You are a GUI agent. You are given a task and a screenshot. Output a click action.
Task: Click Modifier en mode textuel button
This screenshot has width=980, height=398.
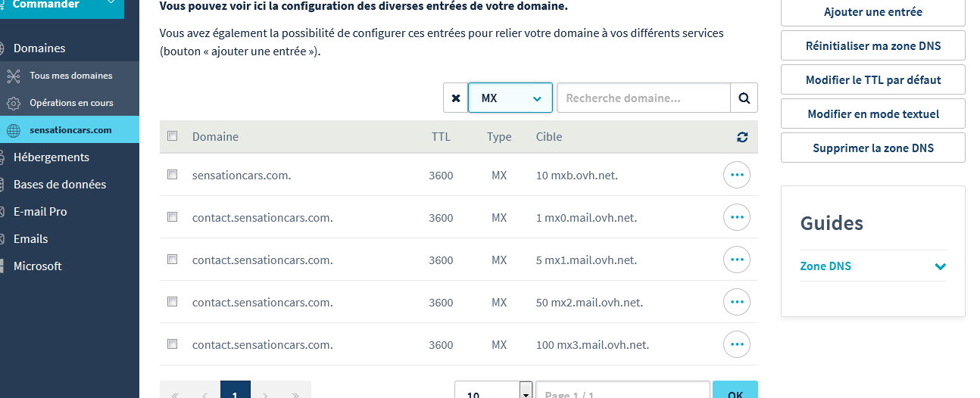pos(872,113)
